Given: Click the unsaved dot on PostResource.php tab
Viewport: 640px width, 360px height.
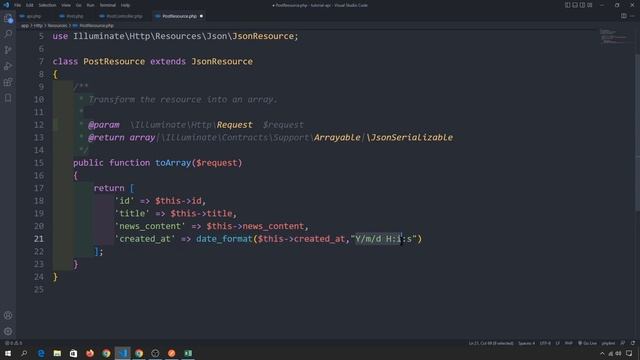Looking at the screenshot, I should click(x=201, y=16).
